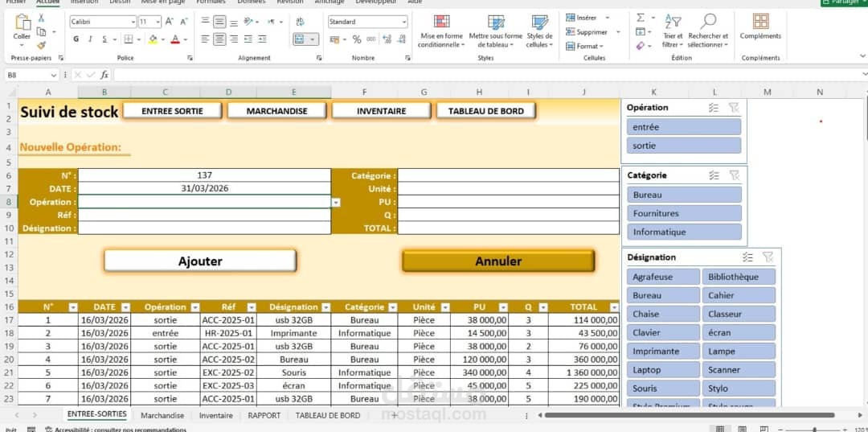
Task: Open Mise en forme conditionnelle
Action: pyautogui.click(x=441, y=31)
